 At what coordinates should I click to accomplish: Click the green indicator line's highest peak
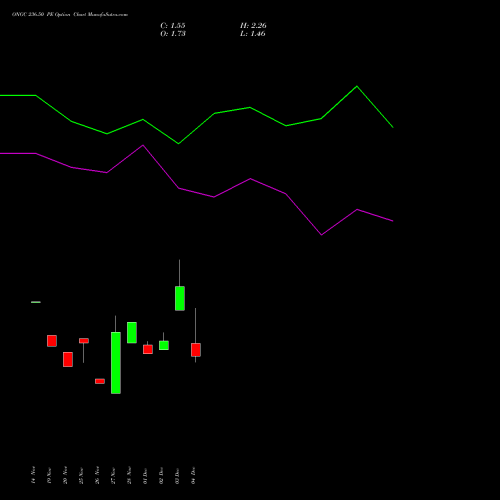pyautogui.click(x=357, y=86)
